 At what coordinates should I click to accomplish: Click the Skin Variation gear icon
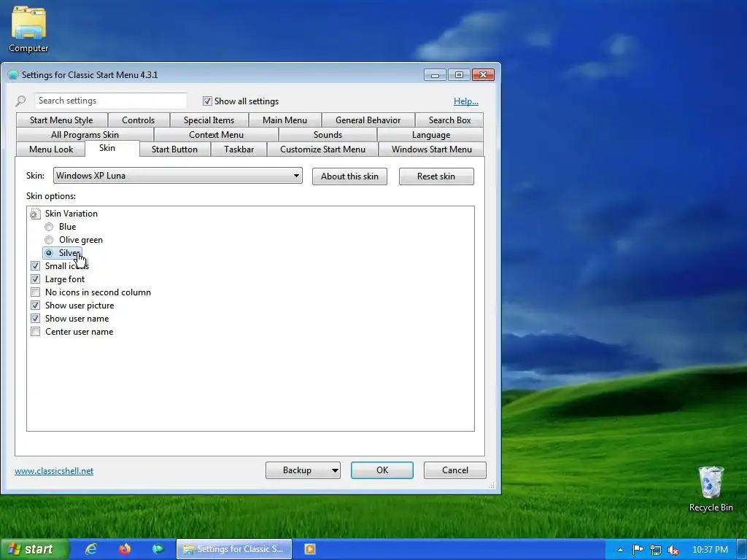point(35,214)
